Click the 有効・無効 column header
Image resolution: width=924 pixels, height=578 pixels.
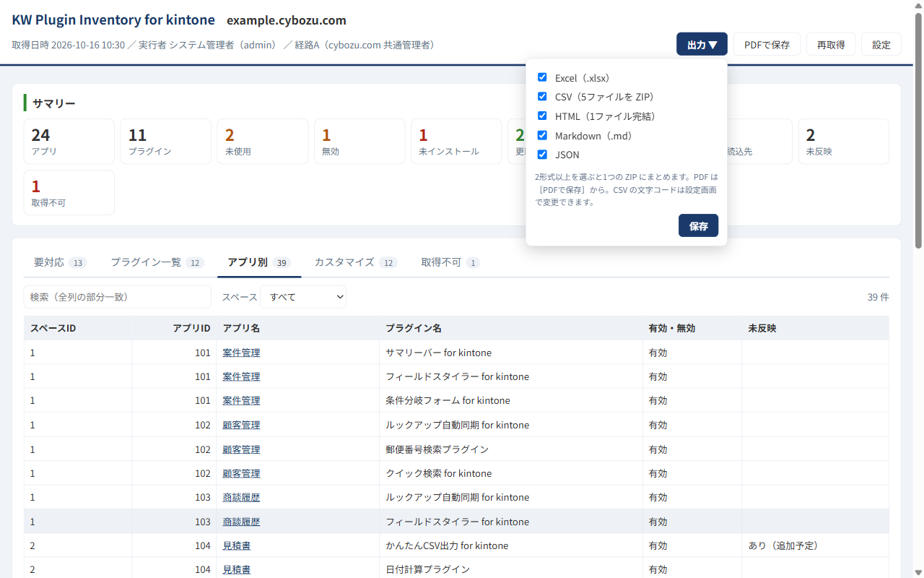click(x=692, y=328)
